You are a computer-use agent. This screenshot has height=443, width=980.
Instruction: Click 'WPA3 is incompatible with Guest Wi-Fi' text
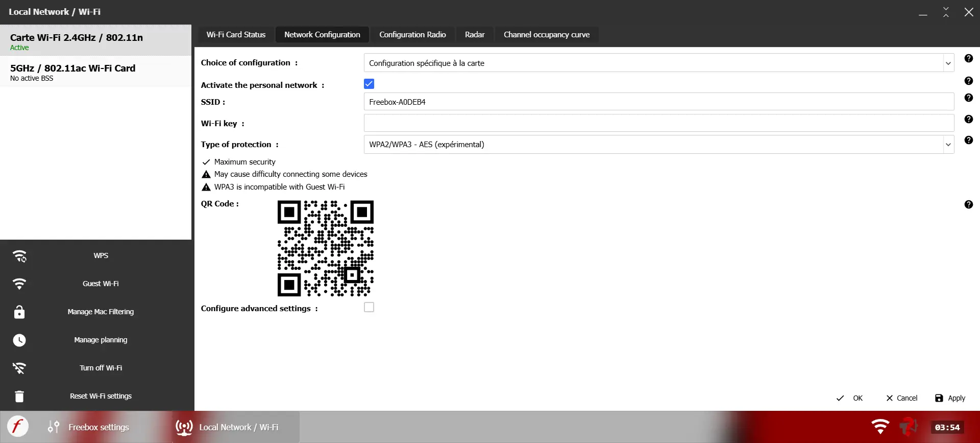click(x=279, y=187)
